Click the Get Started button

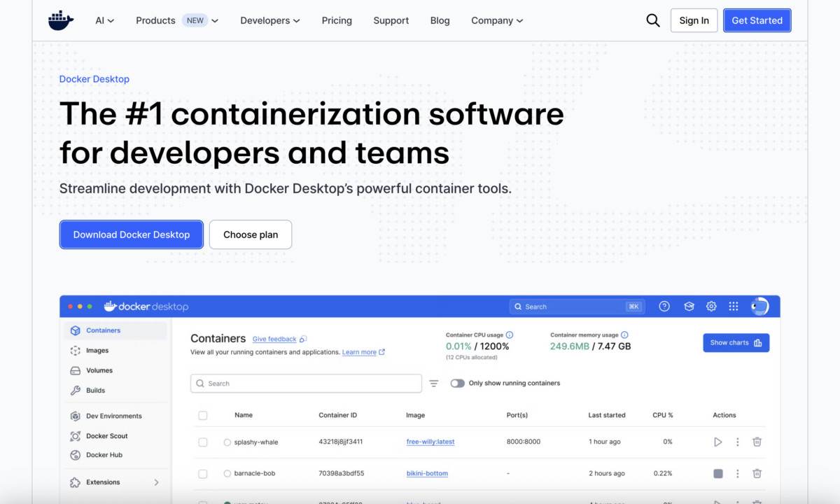[757, 20]
